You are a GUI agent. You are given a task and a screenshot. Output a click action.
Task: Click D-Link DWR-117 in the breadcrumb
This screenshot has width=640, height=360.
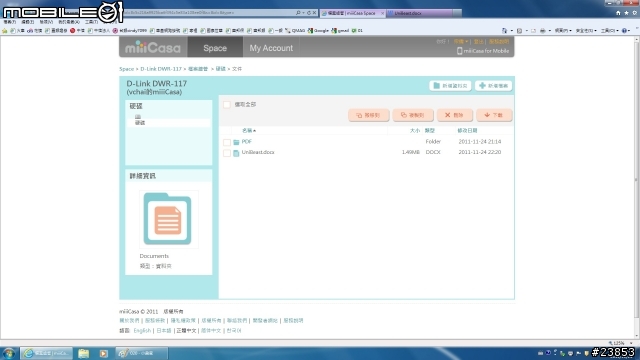click(x=161, y=69)
